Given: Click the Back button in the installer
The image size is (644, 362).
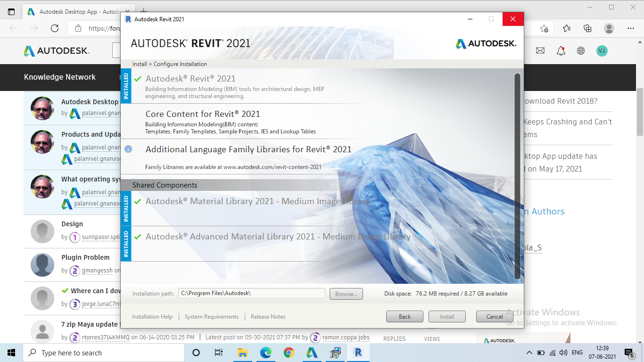Looking at the screenshot, I should click(405, 317).
